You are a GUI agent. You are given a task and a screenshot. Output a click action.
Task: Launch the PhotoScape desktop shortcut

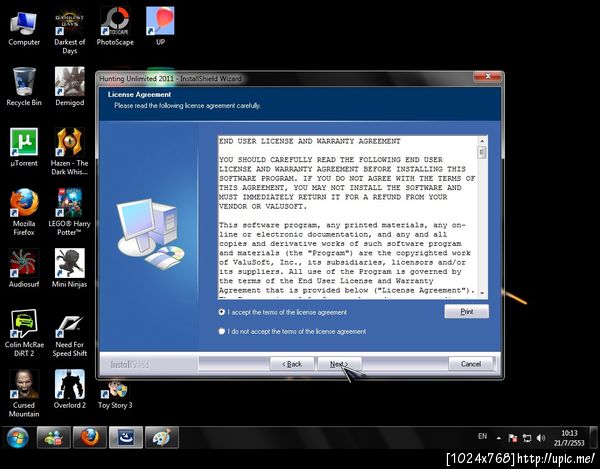(115, 27)
